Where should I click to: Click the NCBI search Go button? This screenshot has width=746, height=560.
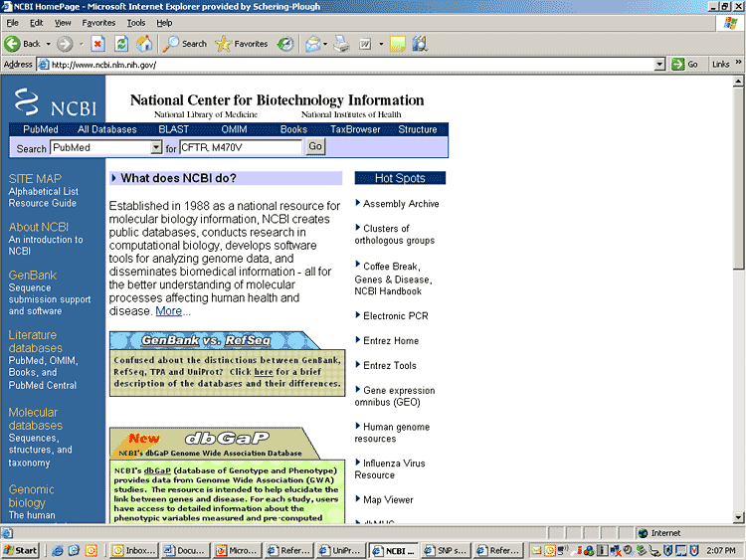pos(315,146)
